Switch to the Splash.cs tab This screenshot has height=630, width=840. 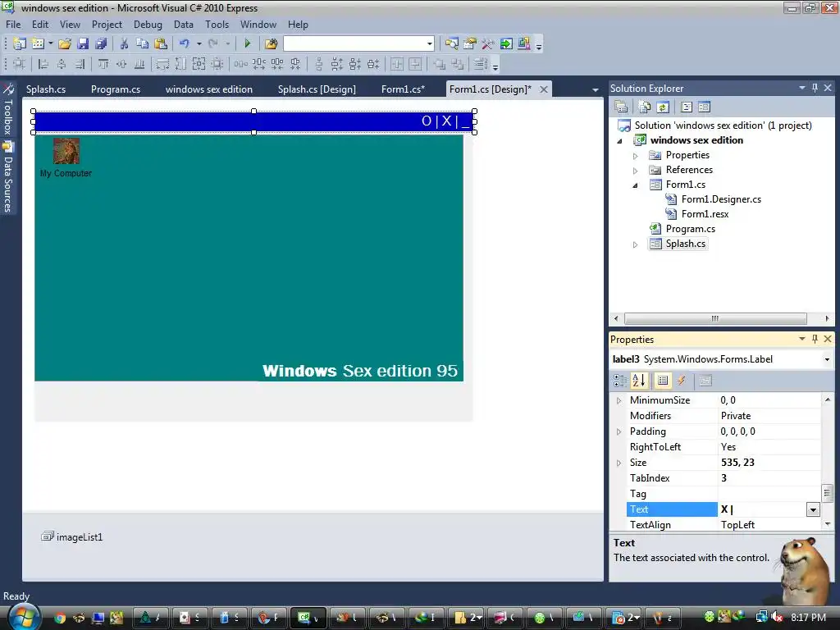pos(46,89)
